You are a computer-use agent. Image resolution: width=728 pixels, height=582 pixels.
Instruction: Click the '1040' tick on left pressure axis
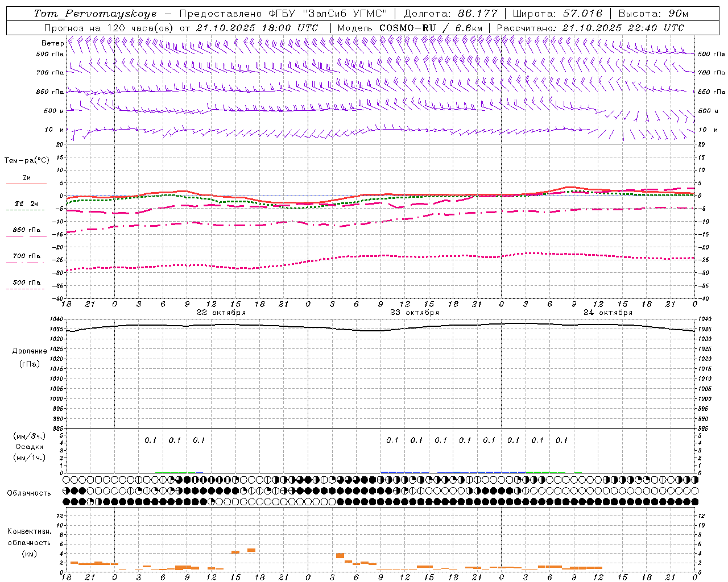click(x=57, y=319)
